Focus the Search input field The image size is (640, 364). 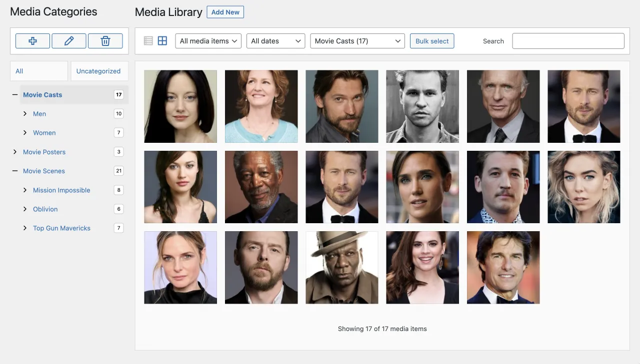pos(568,41)
